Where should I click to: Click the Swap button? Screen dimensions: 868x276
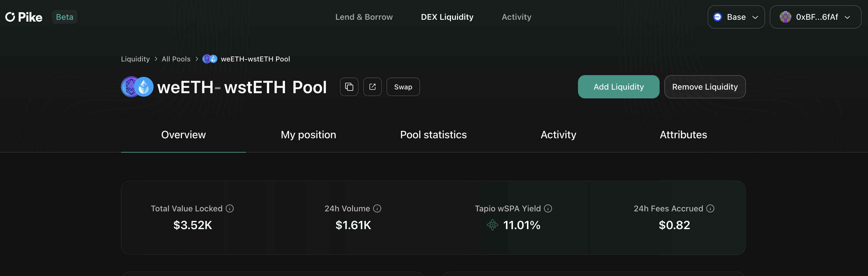[x=403, y=87]
